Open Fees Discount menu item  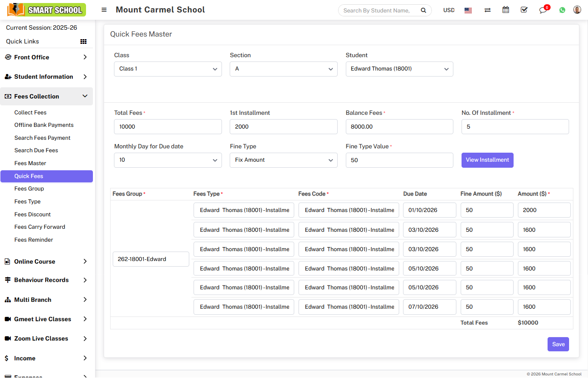pyautogui.click(x=33, y=214)
